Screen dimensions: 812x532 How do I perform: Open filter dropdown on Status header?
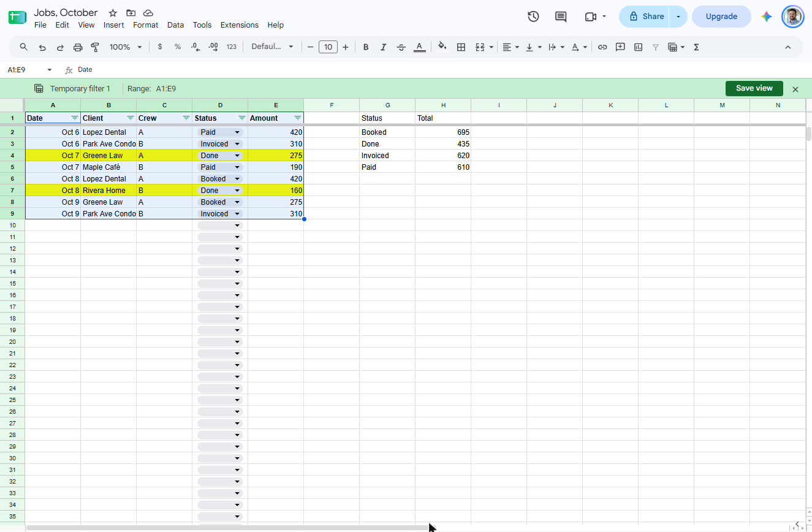241,118
